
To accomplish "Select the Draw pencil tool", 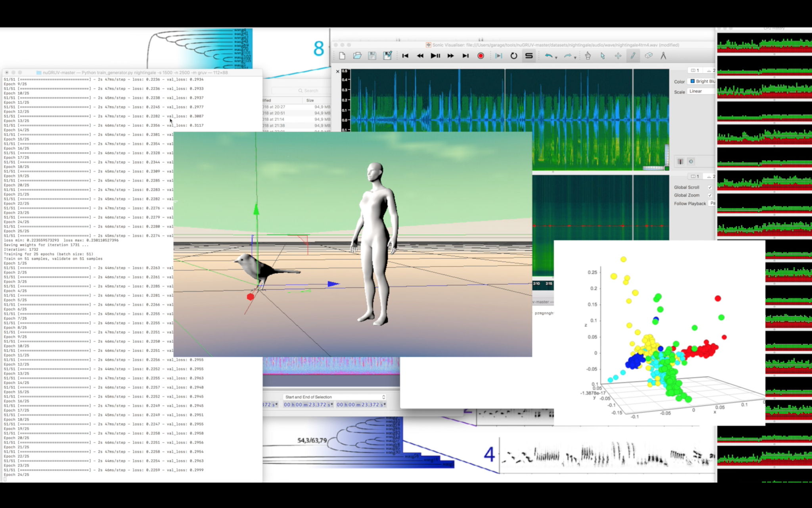I will coord(633,56).
